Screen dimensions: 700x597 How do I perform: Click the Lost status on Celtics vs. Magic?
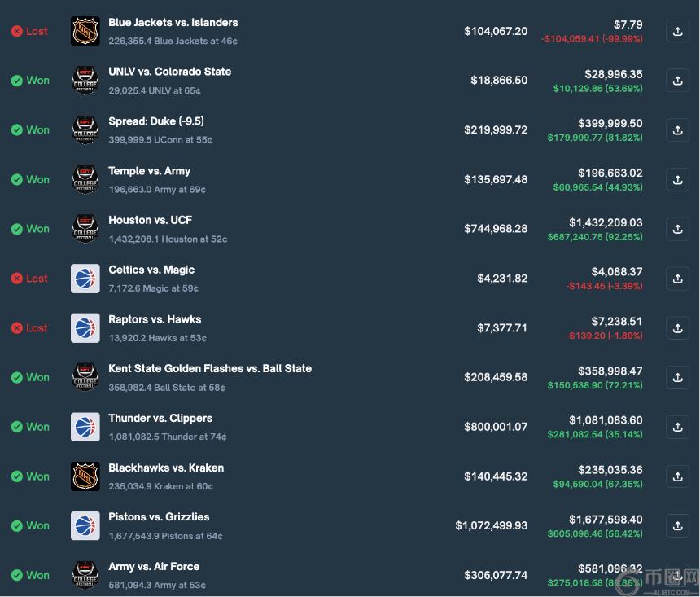[x=30, y=279]
